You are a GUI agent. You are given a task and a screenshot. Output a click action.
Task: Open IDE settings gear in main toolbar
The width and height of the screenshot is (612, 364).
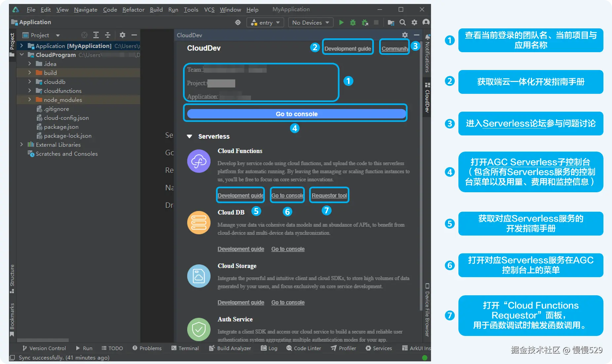pos(414,22)
